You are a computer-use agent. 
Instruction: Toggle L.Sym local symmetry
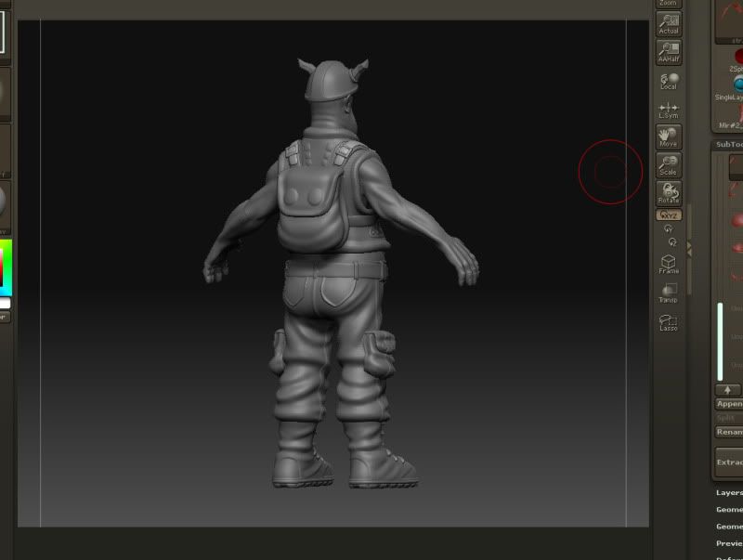point(669,111)
